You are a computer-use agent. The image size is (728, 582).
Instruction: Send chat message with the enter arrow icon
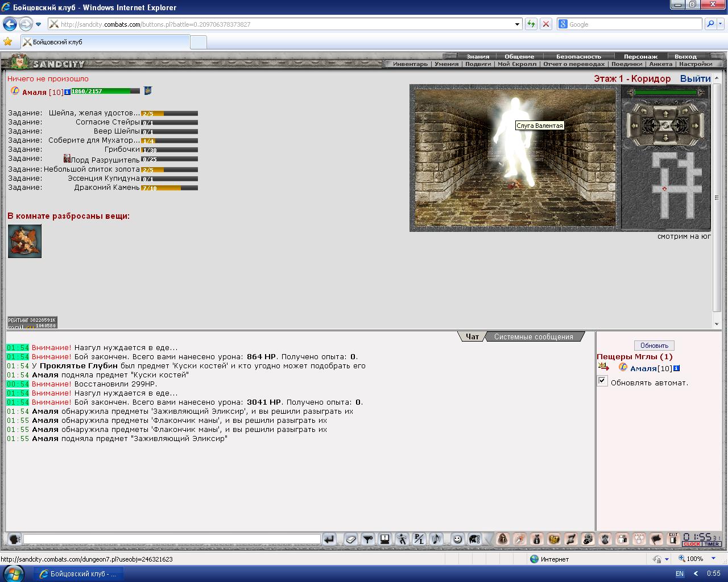click(329, 539)
